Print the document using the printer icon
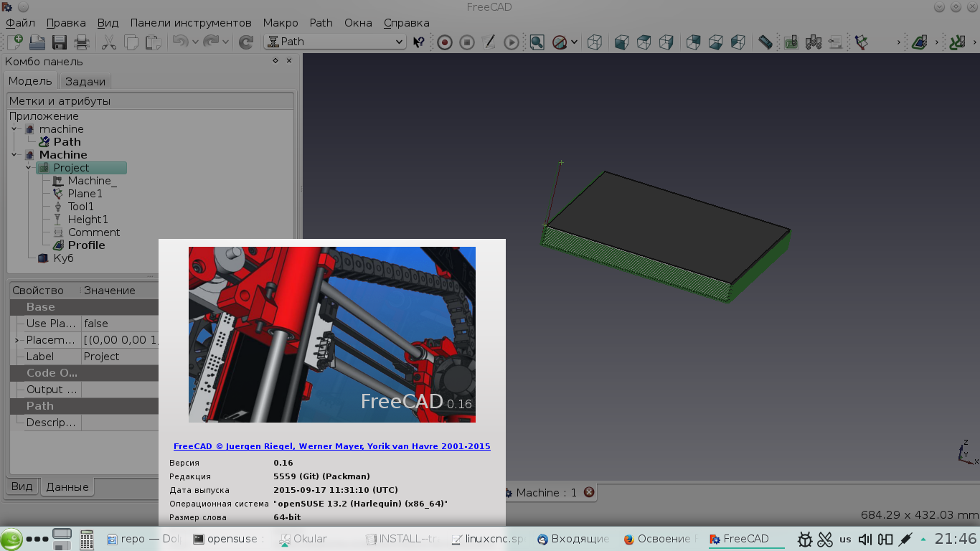 click(82, 42)
